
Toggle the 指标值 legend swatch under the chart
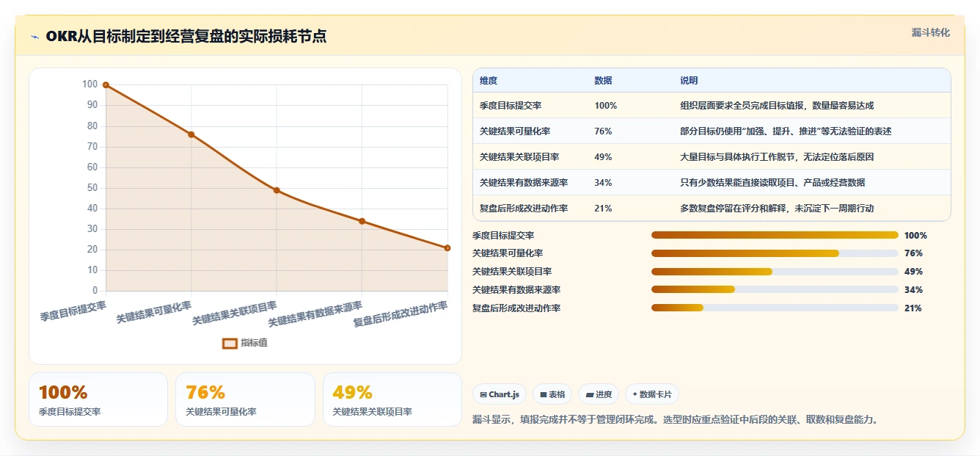(230, 343)
